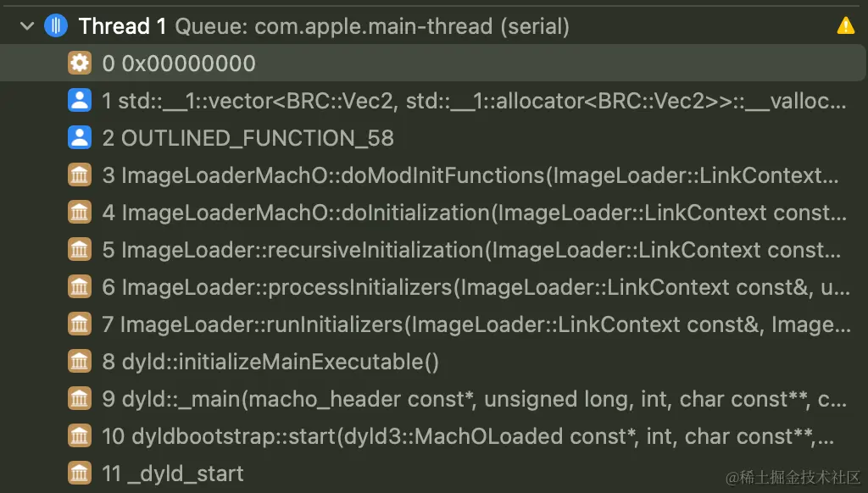This screenshot has height=493, width=868.
Task: Select frame 1 std vector BRC::Vec2
Action: [x=433, y=101]
